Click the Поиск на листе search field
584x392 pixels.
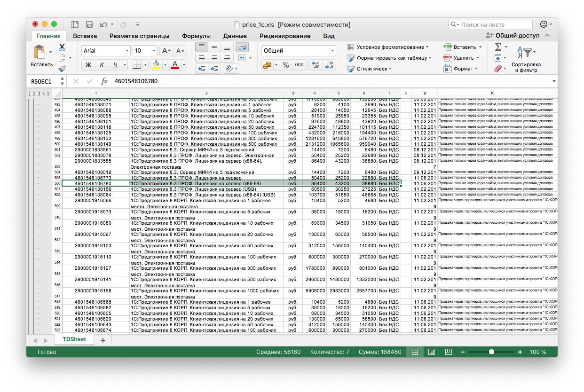pos(491,24)
